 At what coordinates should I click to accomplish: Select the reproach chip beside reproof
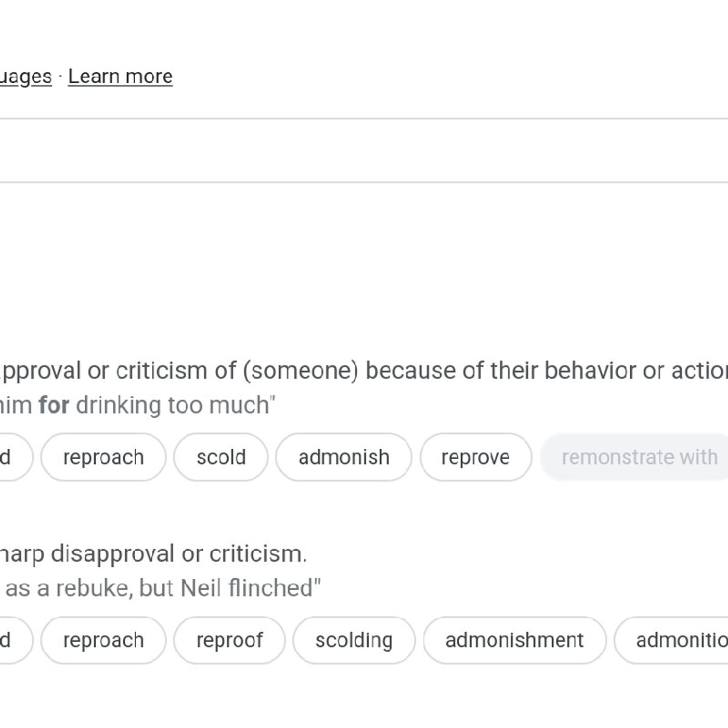103,640
